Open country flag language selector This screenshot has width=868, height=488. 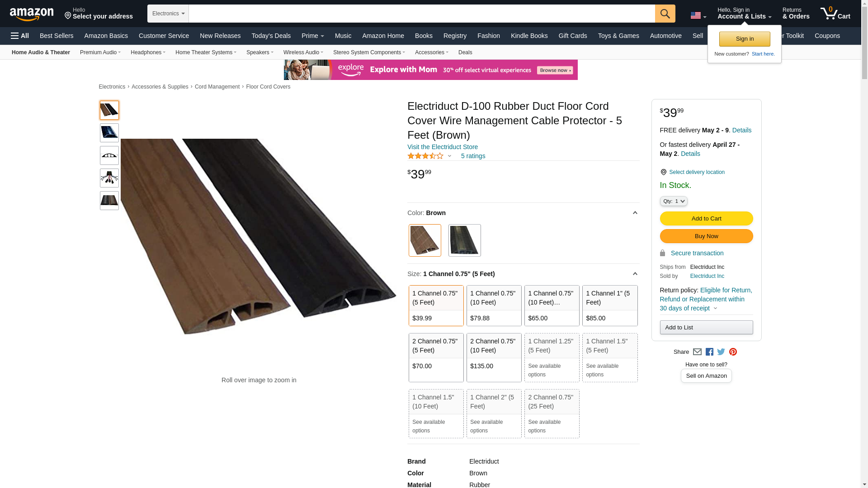click(x=698, y=16)
